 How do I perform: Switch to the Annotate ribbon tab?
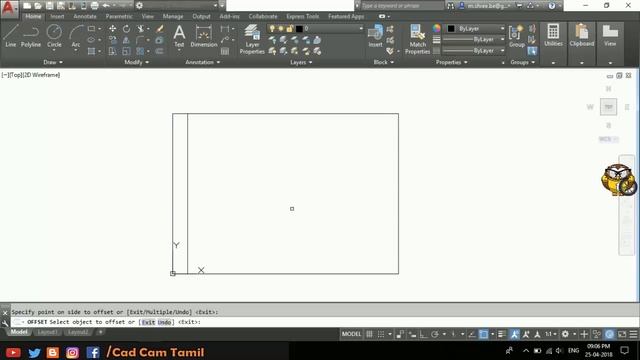85,16
